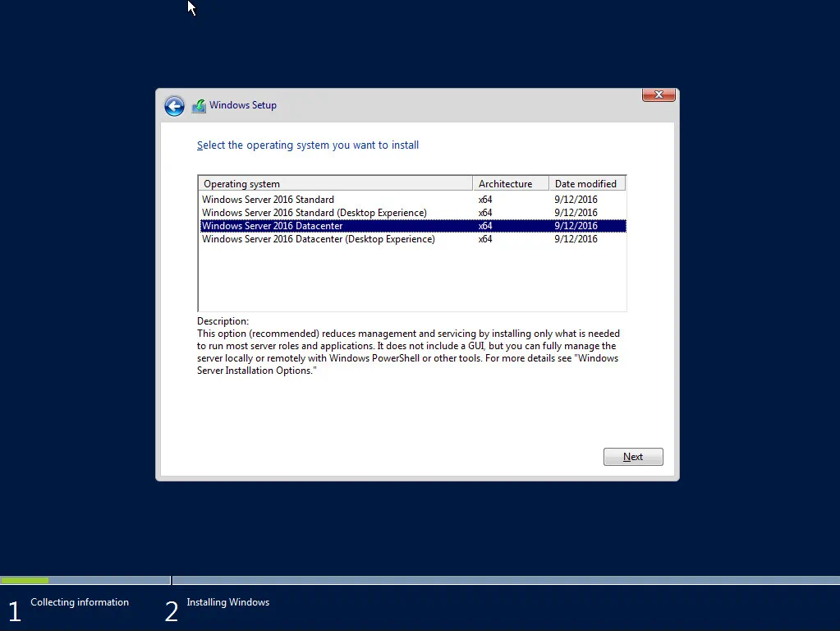Viewport: 840px width, 631px height.
Task: Click the Select operating system heading
Action: (308, 145)
